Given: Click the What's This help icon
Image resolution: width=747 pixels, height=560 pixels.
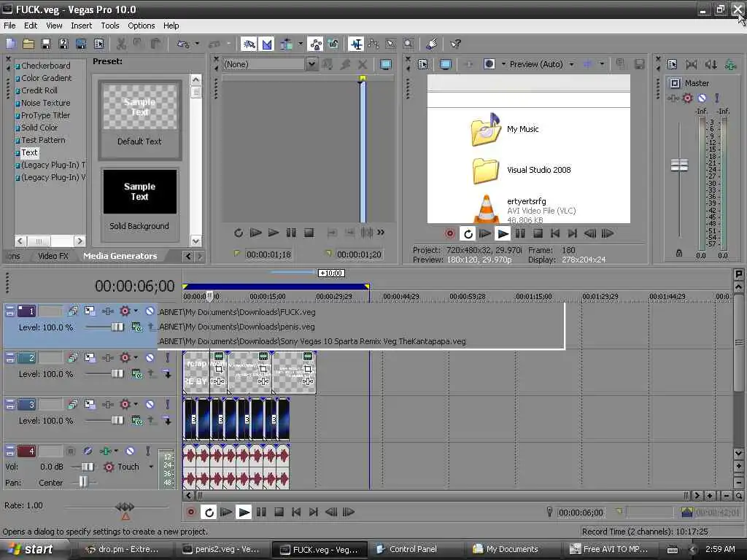Looking at the screenshot, I should [455, 44].
